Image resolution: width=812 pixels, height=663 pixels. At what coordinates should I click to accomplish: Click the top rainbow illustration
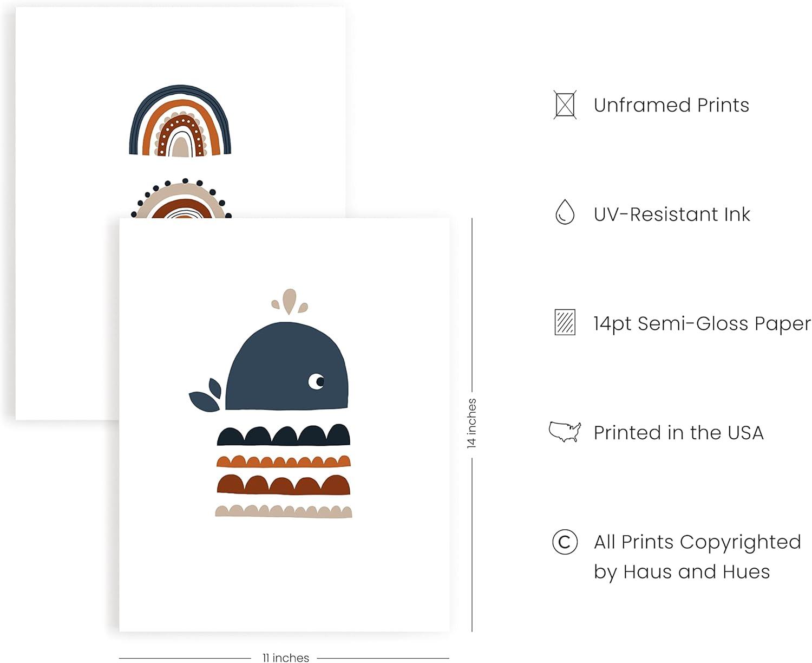point(180,120)
